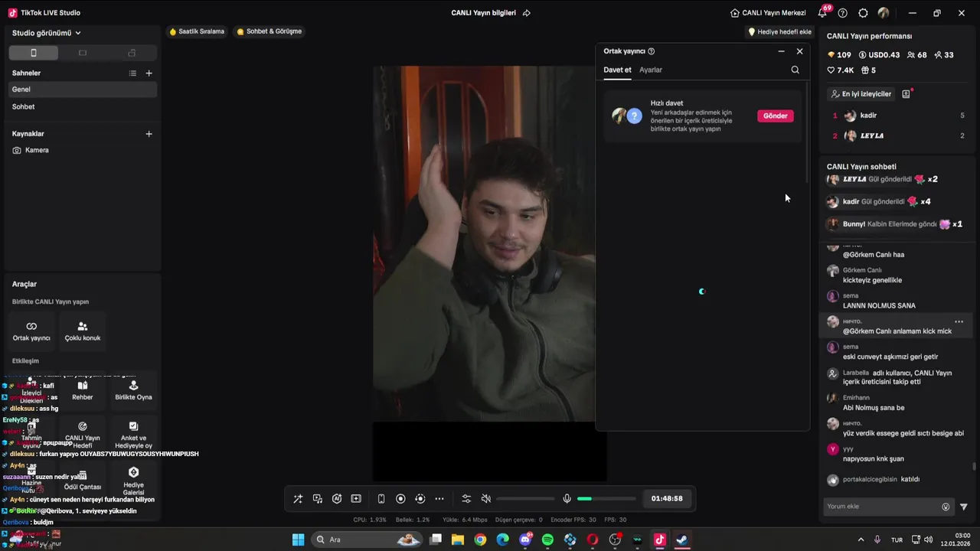This screenshot has height=551, width=980.
Task: Open the three-dot more options in bottom toolbar
Action: coord(439,499)
